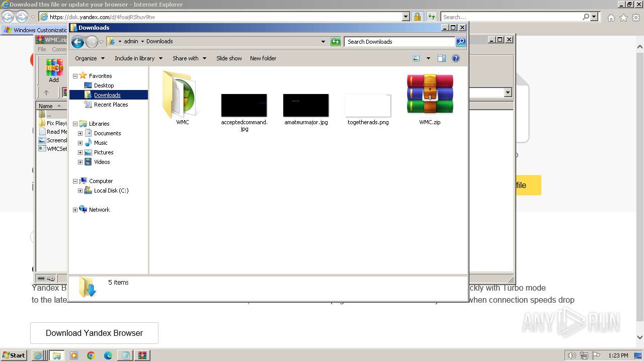Create a New folder
This screenshot has height=362, width=644.
(263, 58)
